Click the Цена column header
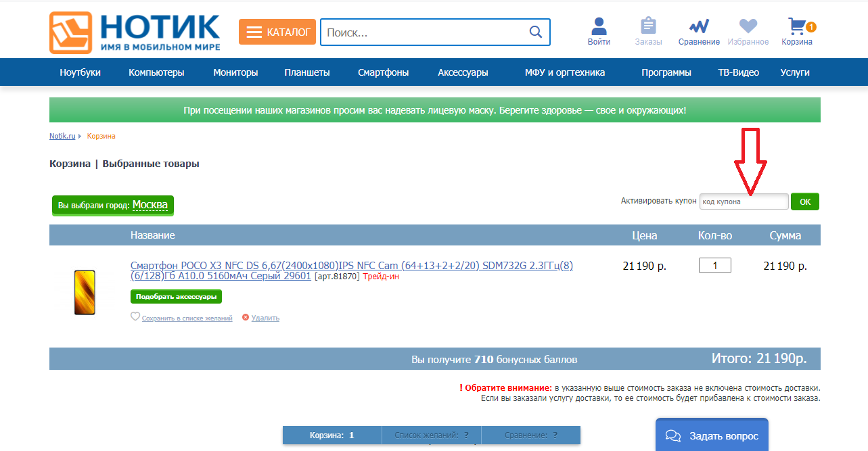This screenshot has height=451, width=868. [645, 235]
